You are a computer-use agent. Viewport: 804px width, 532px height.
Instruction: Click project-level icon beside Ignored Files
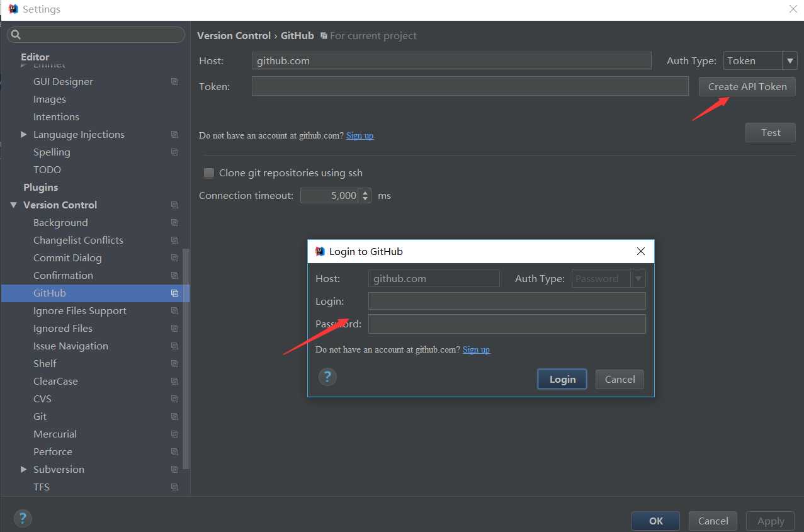[174, 329]
